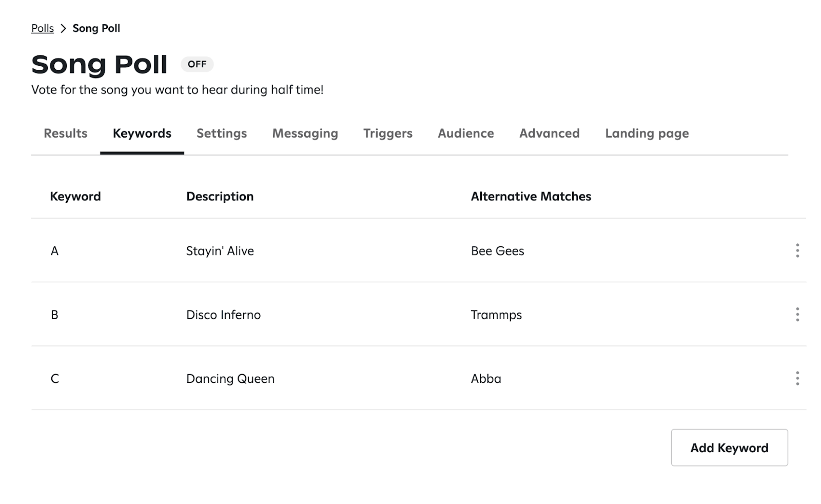Click the Dancing Queen description cell
The width and height of the screenshot is (821, 504).
[x=230, y=379]
